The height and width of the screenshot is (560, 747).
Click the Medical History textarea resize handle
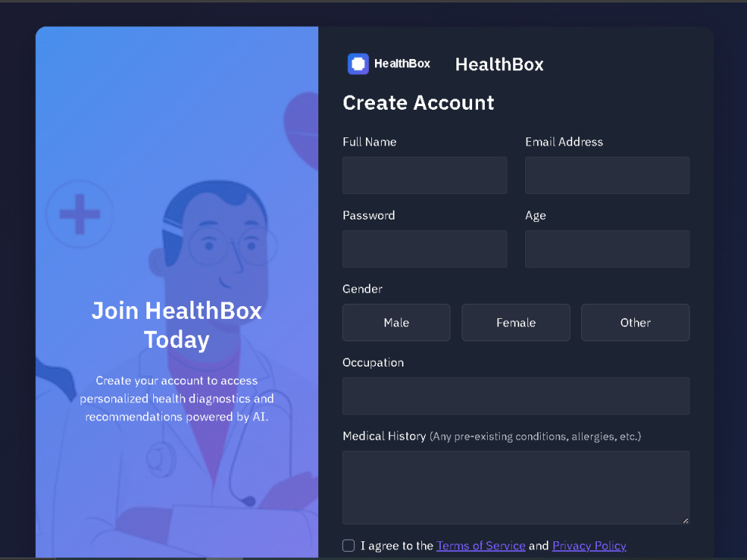[685, 520]
